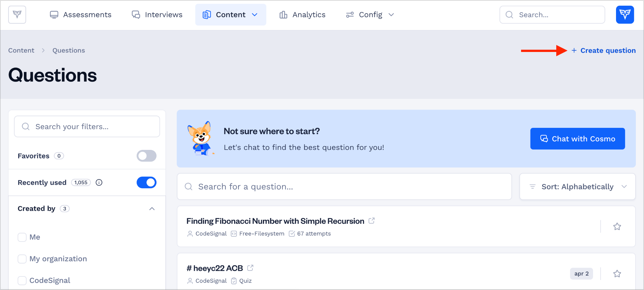Open Finding Fibonacci question external link icon
The image size is (644, 290).
(372, 221)
